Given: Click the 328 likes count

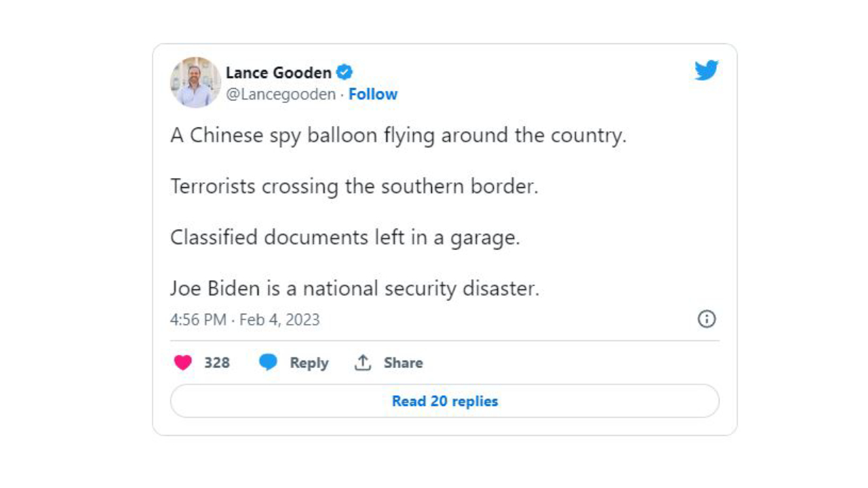Looking at the screenshot, I should point(217,363).
